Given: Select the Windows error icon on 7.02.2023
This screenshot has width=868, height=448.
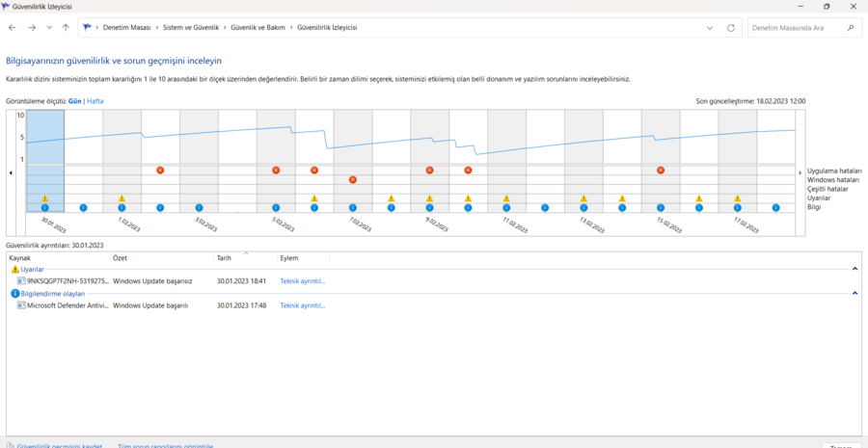Looking at the screenshot, I should [353, 180].
